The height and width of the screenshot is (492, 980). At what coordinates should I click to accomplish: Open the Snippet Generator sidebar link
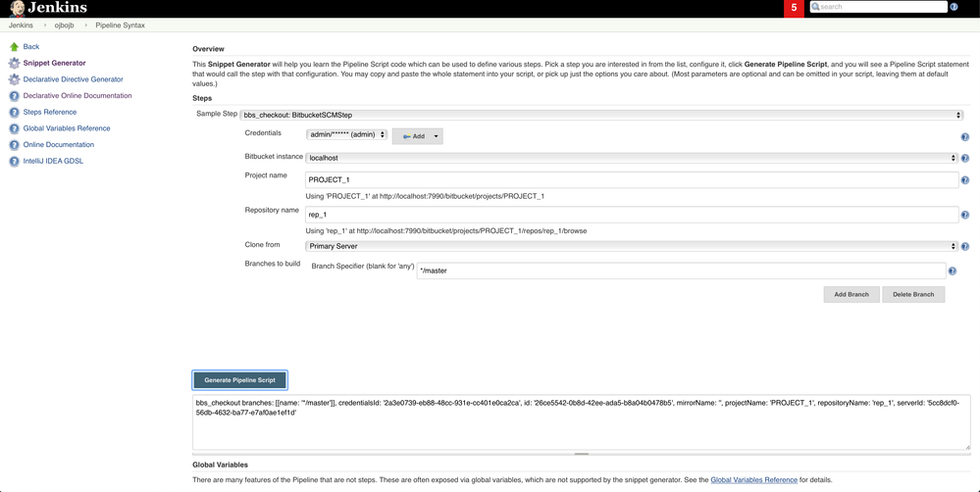pos(54,63)
